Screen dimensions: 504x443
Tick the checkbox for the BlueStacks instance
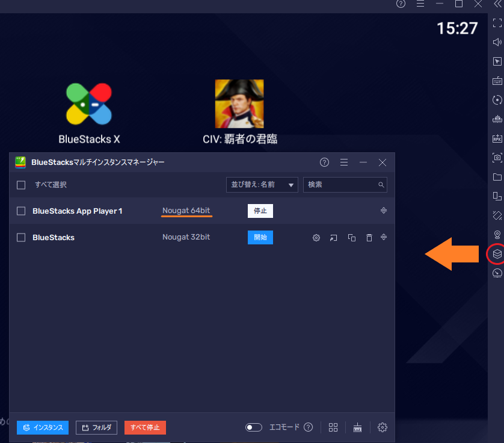click(x=21, y=238)
